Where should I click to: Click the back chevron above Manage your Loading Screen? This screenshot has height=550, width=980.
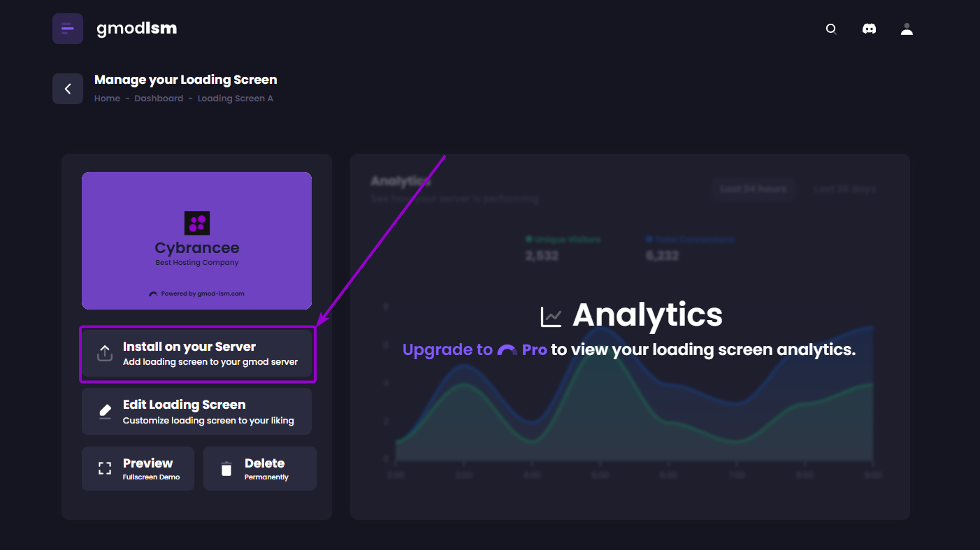click(67, 89)
